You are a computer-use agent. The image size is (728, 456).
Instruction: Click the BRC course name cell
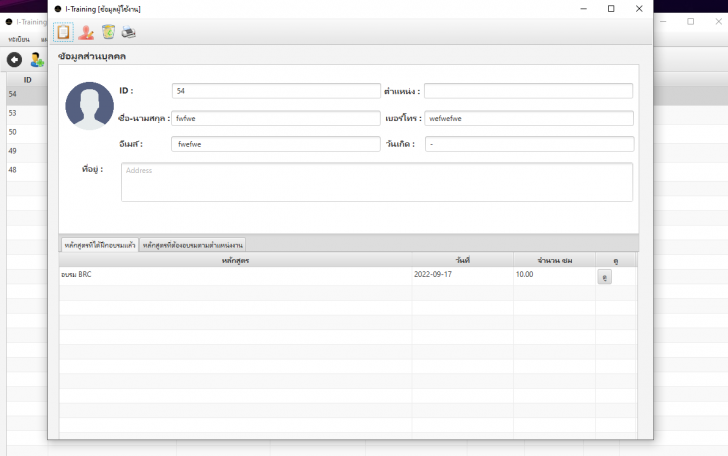point(235,274)
